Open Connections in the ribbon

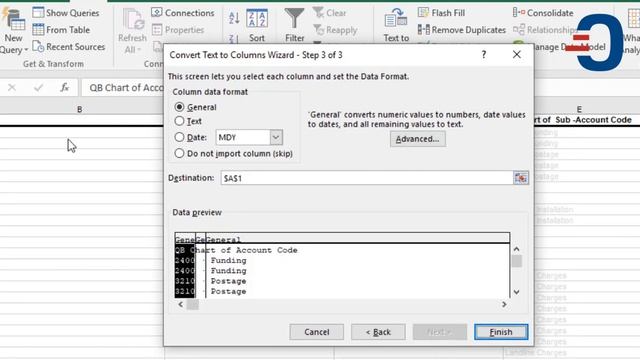tap(182, 13)
